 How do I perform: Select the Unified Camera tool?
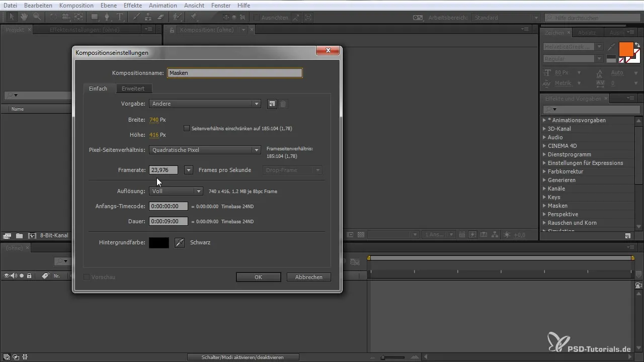tap(65, 17)
